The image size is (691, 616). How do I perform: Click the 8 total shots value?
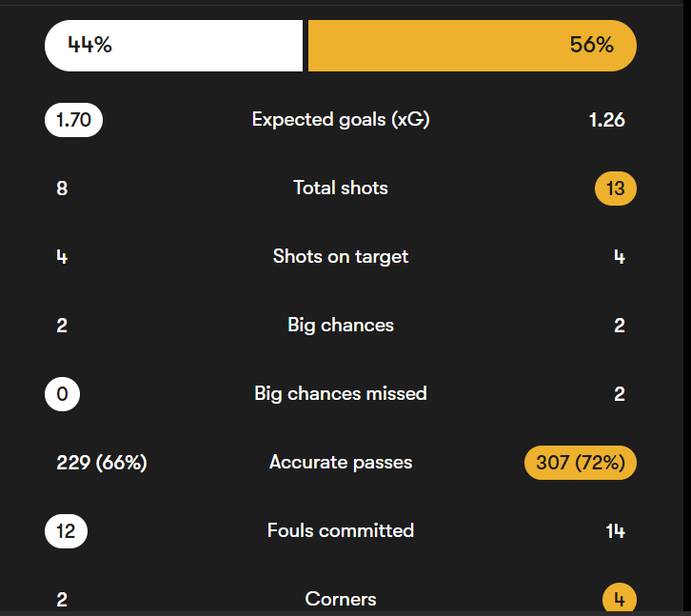point(62,189)
